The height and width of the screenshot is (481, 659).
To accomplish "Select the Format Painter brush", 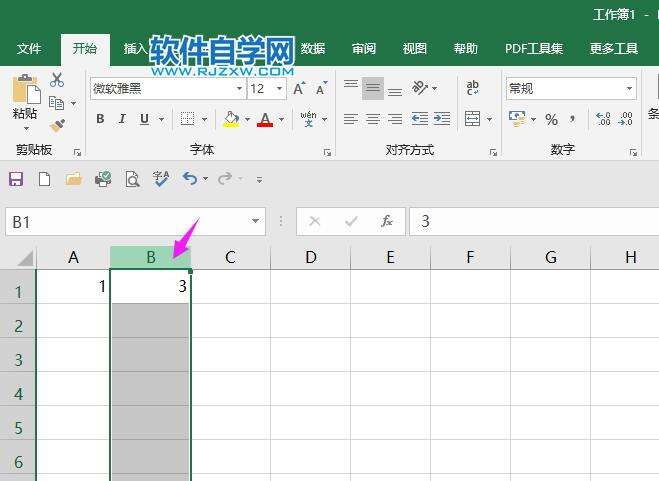I will [57, 126].
